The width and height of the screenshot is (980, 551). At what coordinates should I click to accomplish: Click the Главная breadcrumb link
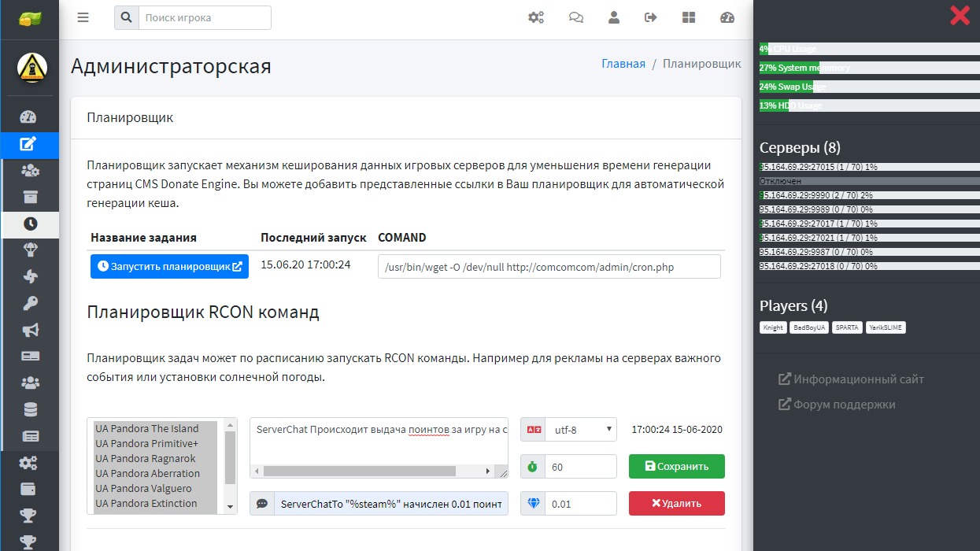click(x=623, y=64)
